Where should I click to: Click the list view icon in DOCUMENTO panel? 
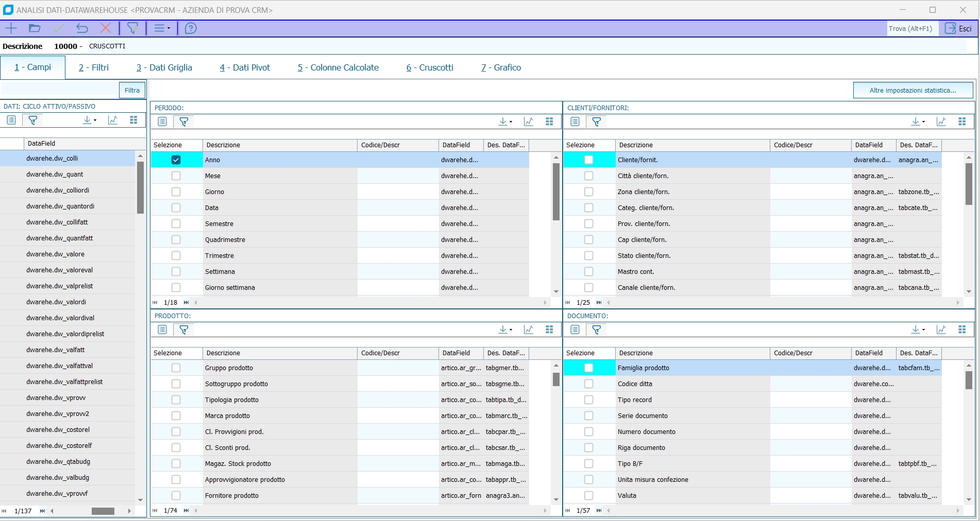point(575,329)
